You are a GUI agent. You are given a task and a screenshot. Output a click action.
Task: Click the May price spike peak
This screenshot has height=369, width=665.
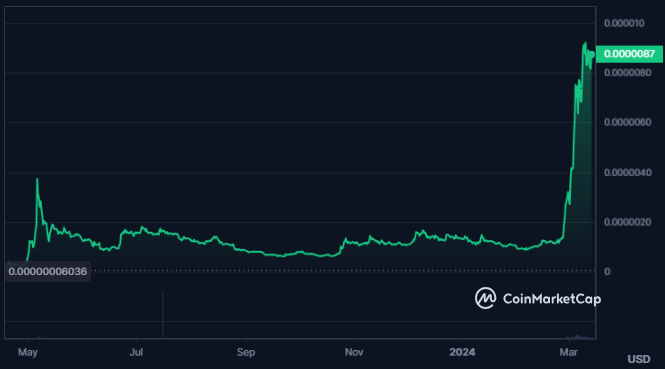(37, 179)
